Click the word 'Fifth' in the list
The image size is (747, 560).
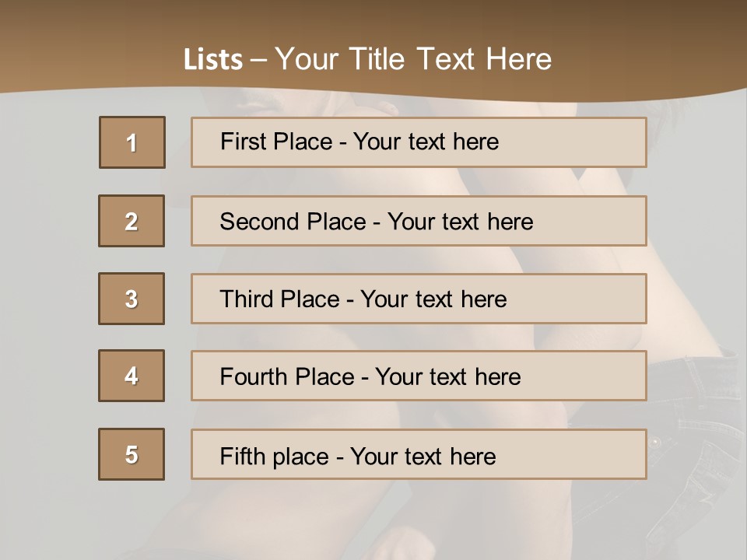tap(241, 456)
